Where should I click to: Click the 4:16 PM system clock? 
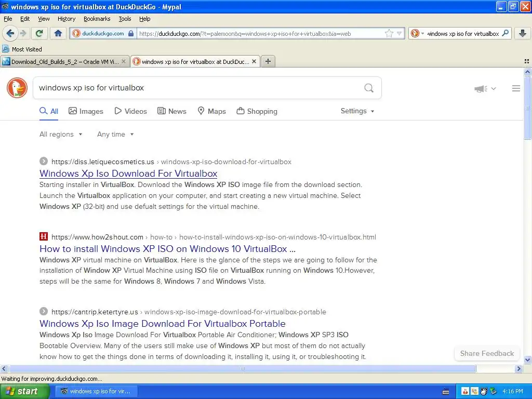[513, 391]
